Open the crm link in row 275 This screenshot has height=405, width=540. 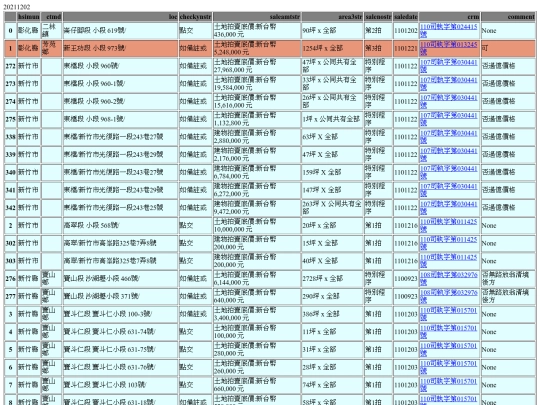tap(449, 119)
